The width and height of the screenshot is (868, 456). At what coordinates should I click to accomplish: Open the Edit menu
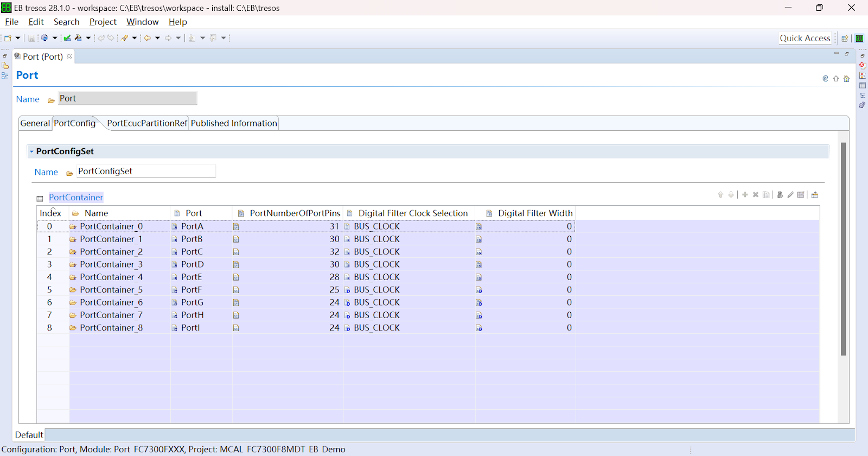(x=36, y=22)
